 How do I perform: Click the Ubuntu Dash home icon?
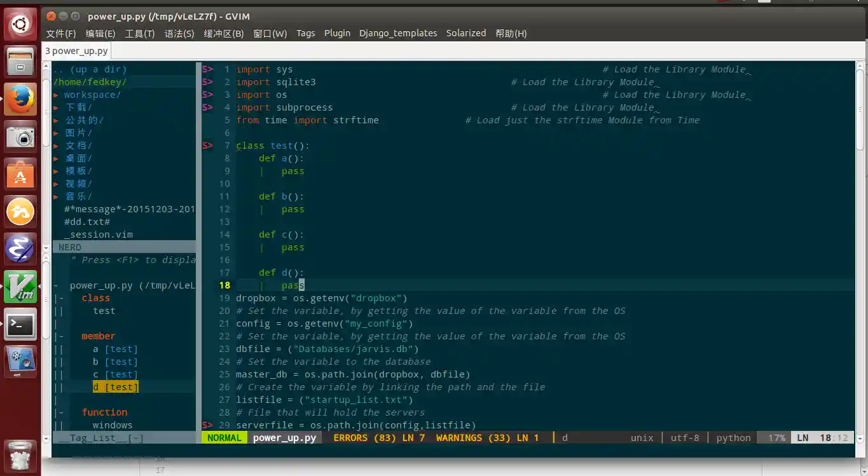click(x=20, y=25)
